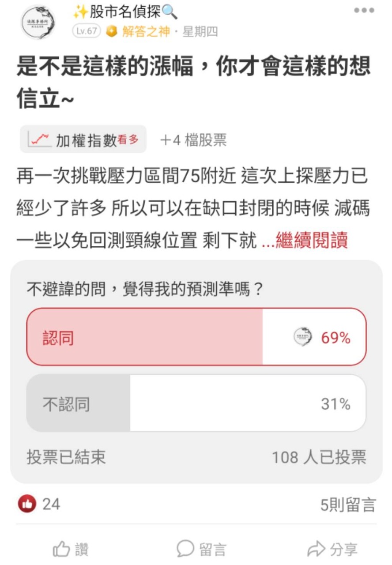Expand post via 繼續閱讀 link

311,241
